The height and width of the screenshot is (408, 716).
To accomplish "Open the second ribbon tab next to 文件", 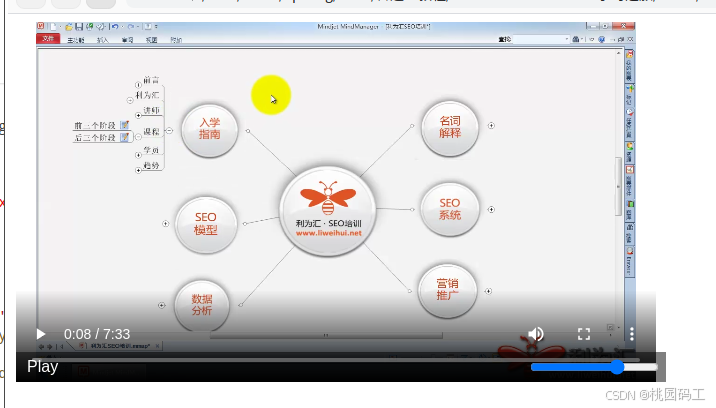I will pyautogui.click(x=76, y=40).
